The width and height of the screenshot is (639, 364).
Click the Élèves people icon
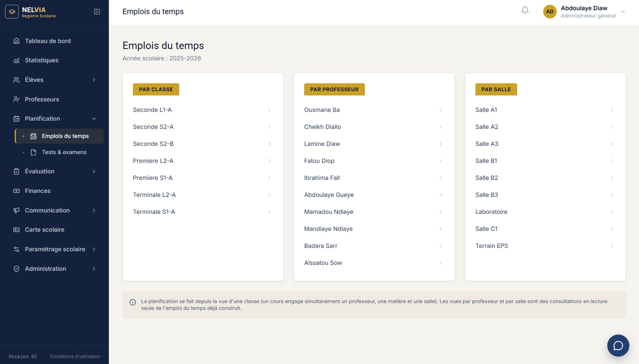(x=16, y=80)
